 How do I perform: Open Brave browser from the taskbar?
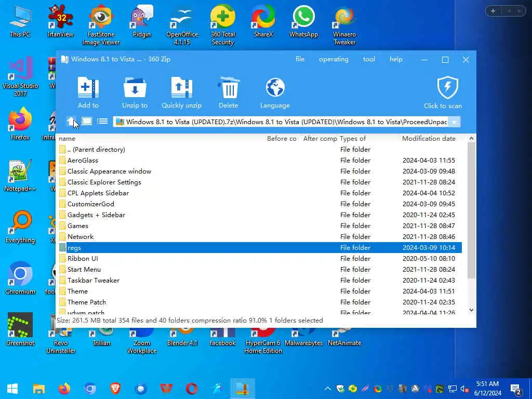click(x=115, y=389)
